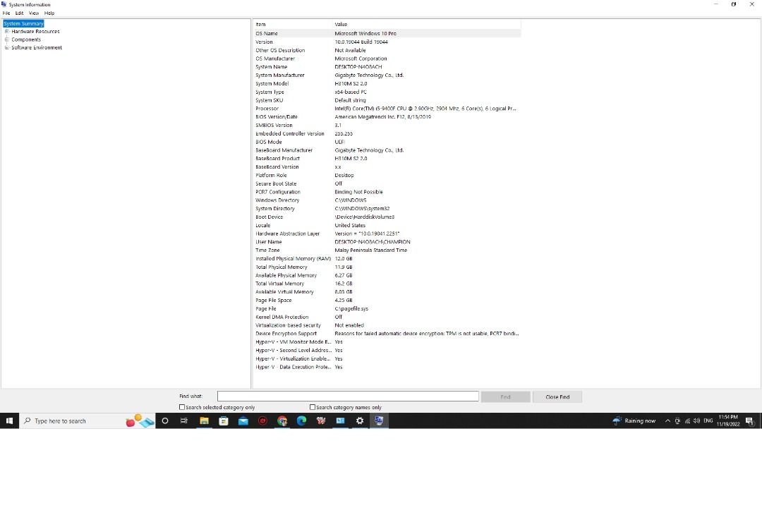Click into the "Find what" text field
Viewport: 762px width, 532px height.
[347, 397]
